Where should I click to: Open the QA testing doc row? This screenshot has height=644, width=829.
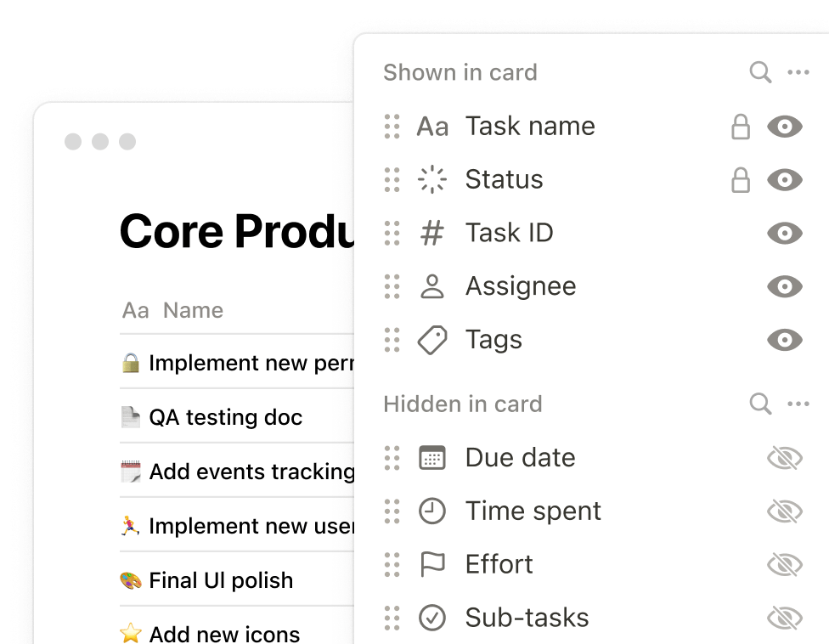click(225, 417)
